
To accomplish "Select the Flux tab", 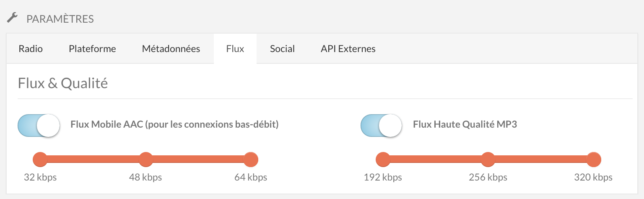I will click(235, 49).
